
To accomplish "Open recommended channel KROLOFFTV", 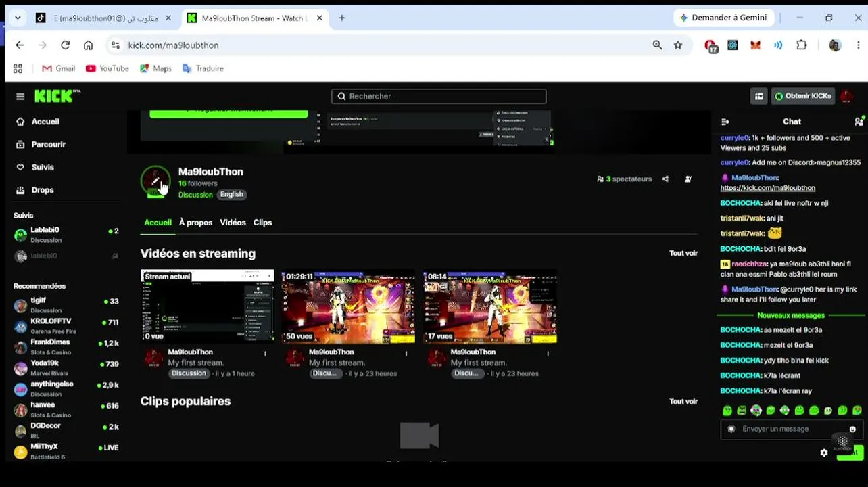I will coord(66,326).
